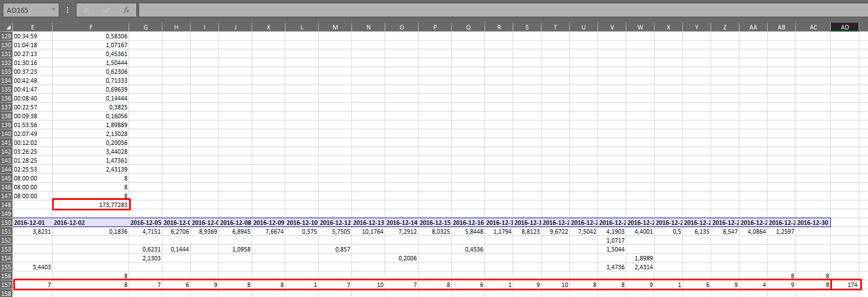The height and width of the screenshot is (297, 868).
Task: Click the 2016-12-30 date header cell
Action: (813, 223)
